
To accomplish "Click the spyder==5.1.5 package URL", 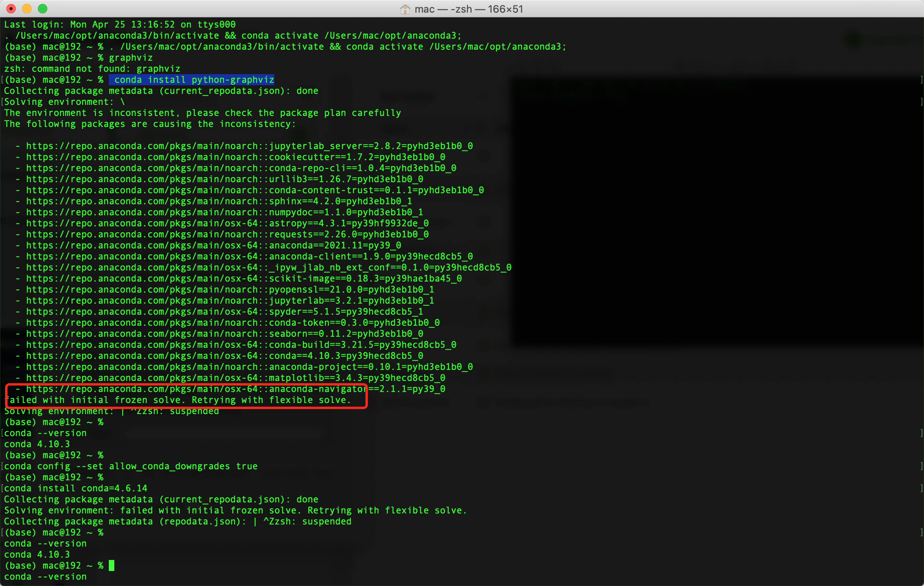I will pyautogui.click(x=224, y=312).
